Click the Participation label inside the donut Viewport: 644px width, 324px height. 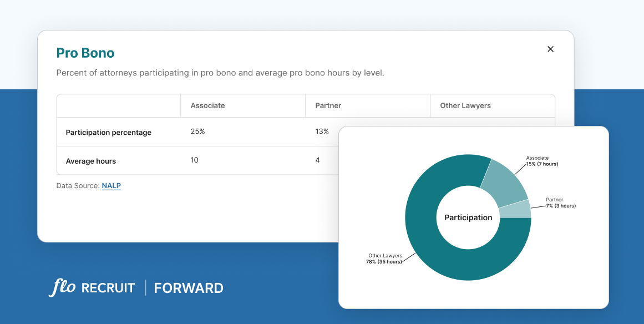pos(468,217)
